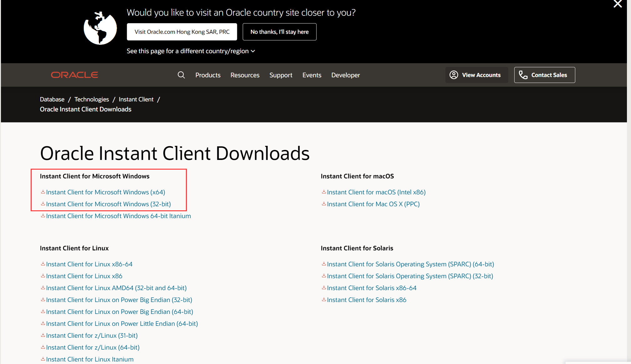This screenshot has width=631, height=364.
Task: Click the Contact Sales phone icon
Action: 523,75
